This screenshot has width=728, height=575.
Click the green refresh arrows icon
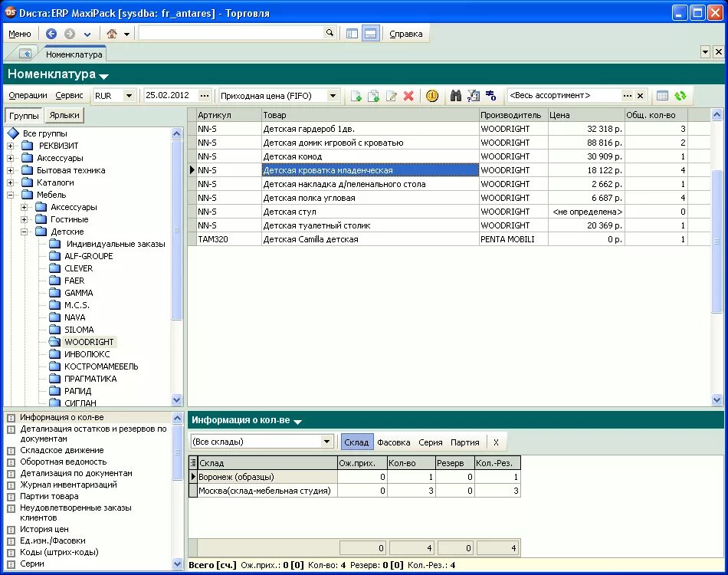click(680, 96)
